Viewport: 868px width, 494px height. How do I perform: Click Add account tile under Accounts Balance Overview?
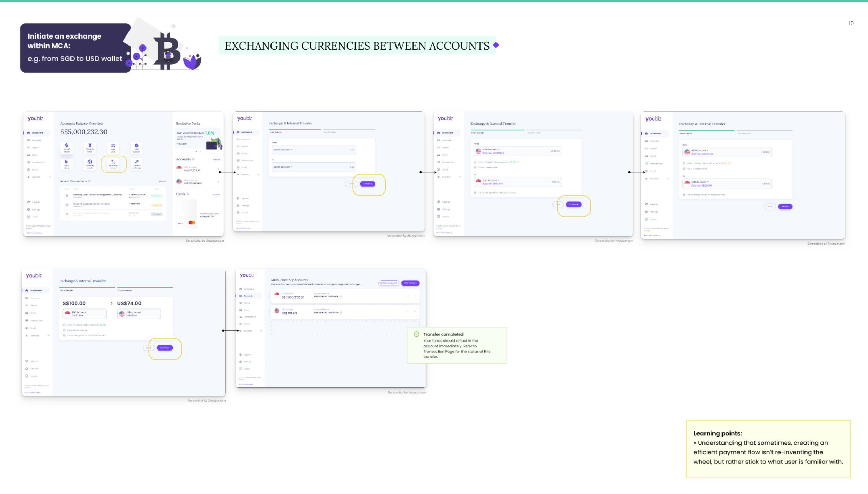[136, 148]
